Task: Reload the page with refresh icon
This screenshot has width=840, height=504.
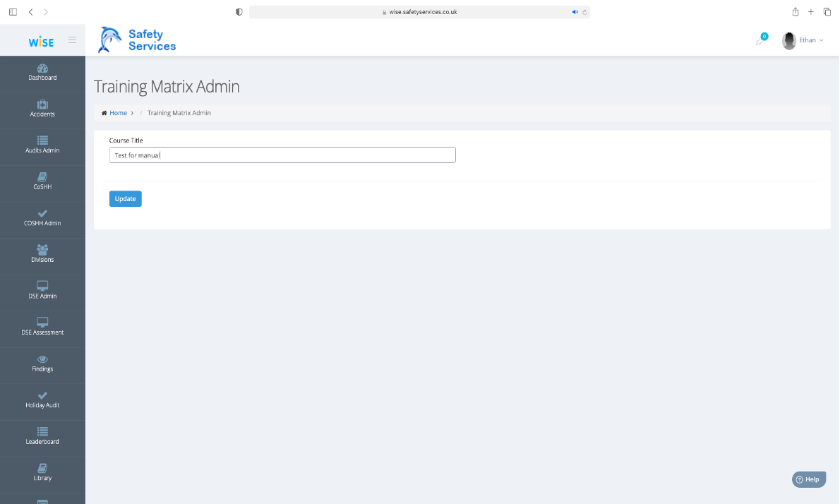Action: pos(584,12)
